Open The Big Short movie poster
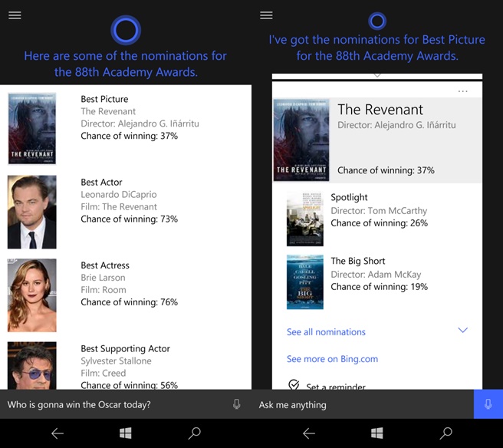Image resolution: width=503 pixels, height=448 pixels. (x=305, y=282)
